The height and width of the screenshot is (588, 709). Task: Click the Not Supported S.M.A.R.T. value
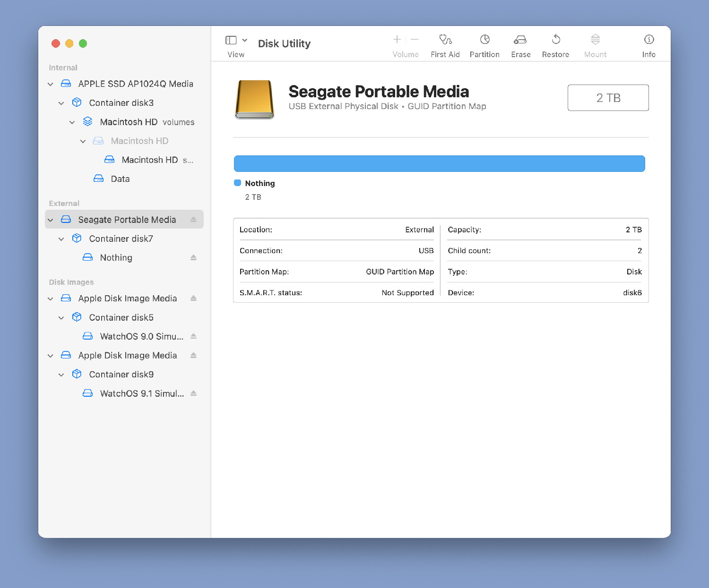click(408, 293)
